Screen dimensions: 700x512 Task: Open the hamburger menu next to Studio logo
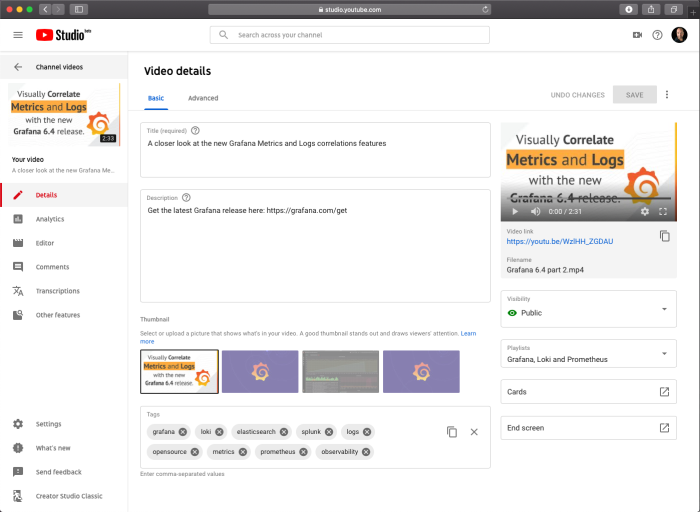click(x=18, y=35)
